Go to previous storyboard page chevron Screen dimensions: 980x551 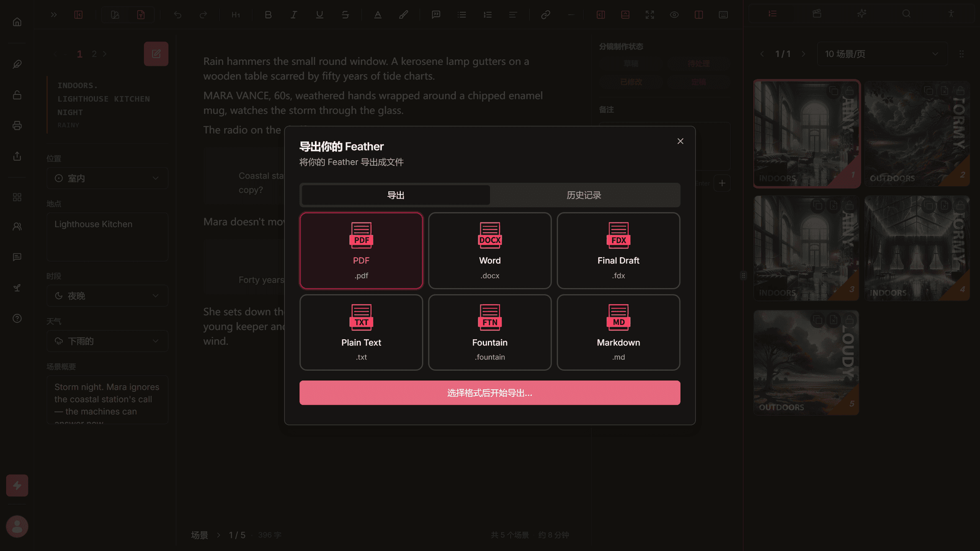pos(762,54)
